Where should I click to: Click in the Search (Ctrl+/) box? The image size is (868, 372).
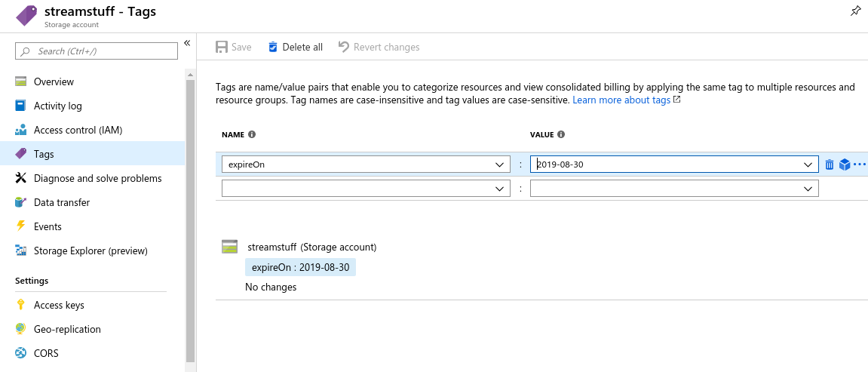97,51
